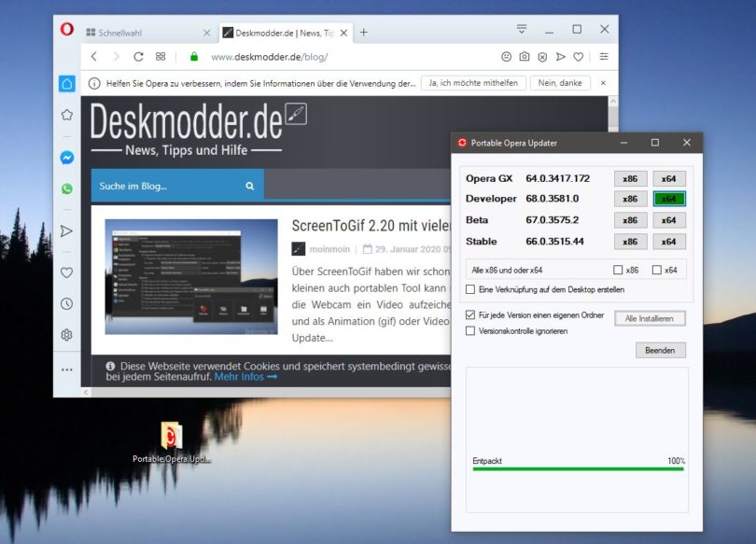Go back in Opera browser
This screenshot has width=756, height=544.
[94, 57]
